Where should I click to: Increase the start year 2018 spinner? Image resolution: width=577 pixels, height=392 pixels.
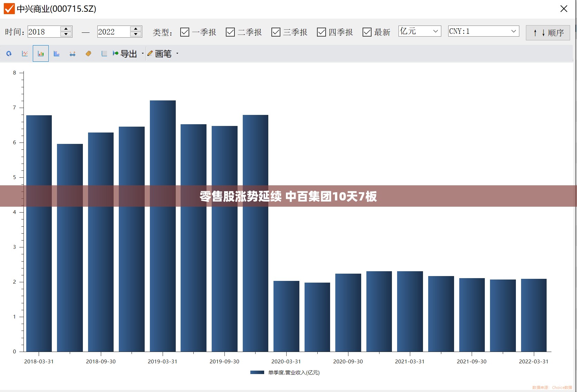tap(66, 29)
